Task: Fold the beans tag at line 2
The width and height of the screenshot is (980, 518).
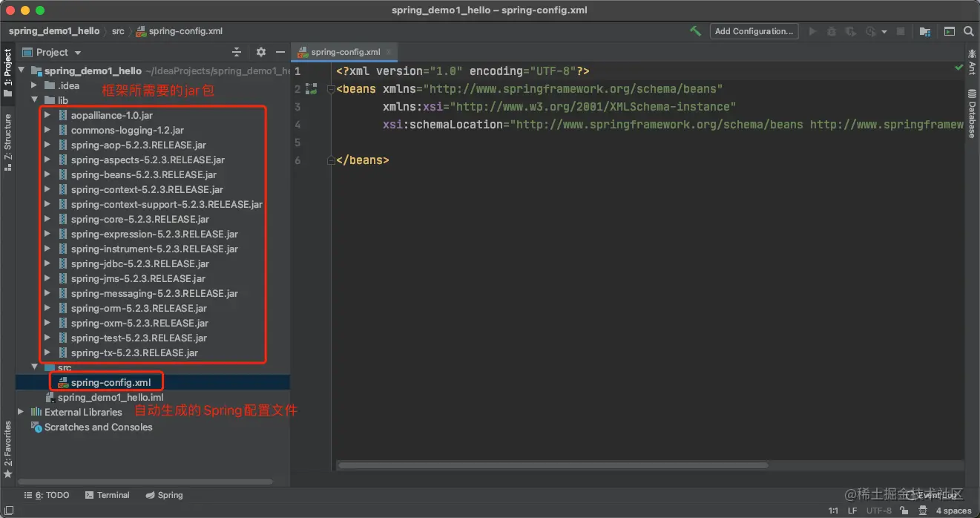Action: click(330, 89)
